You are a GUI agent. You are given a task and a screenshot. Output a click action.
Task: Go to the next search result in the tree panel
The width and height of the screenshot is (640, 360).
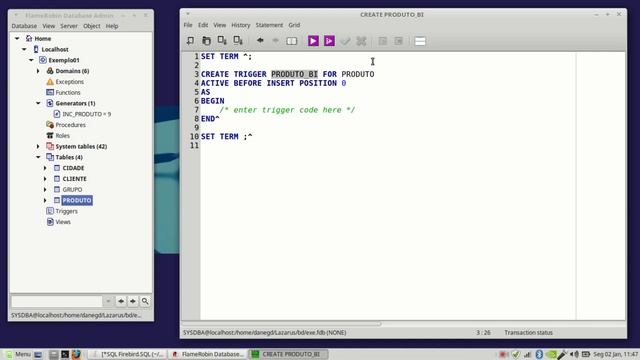tap(133, 301)
